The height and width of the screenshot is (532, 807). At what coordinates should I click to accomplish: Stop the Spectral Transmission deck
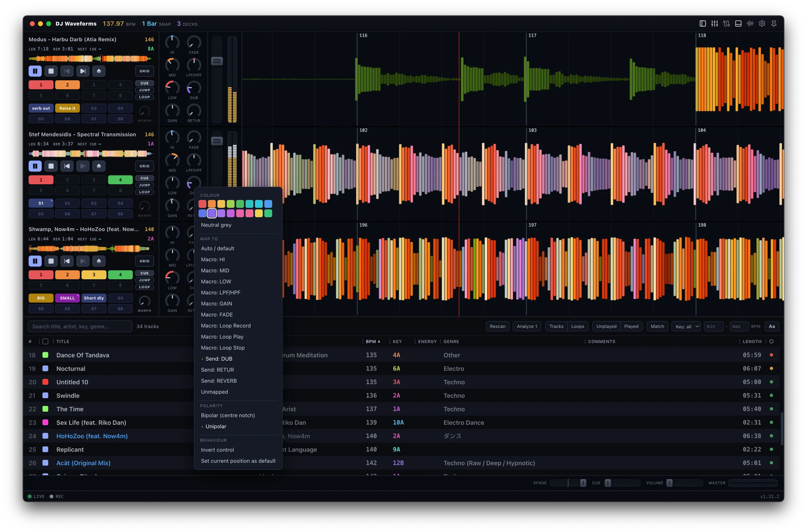click(51, 166)
